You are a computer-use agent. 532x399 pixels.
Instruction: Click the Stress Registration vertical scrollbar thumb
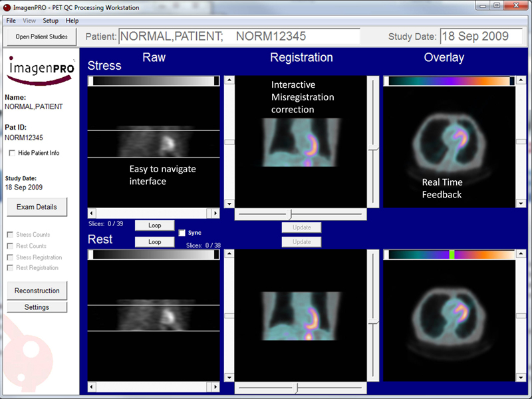229,142
